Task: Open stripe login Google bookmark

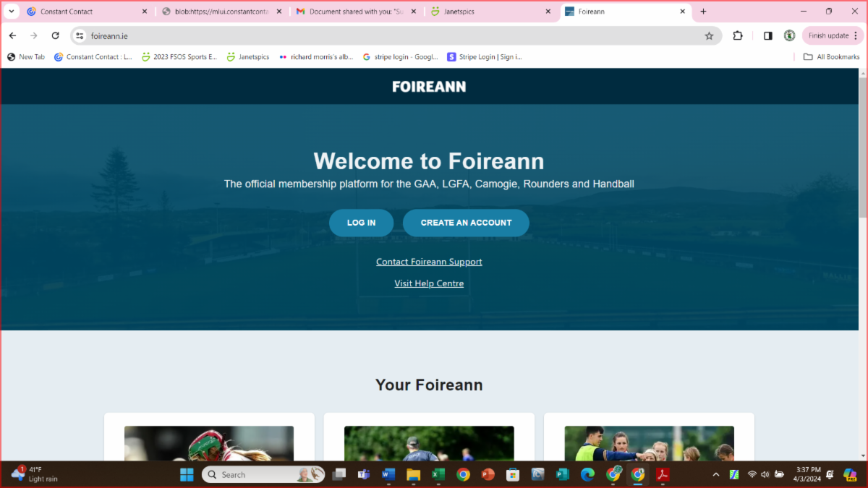Action: click(x=401, y=57)
